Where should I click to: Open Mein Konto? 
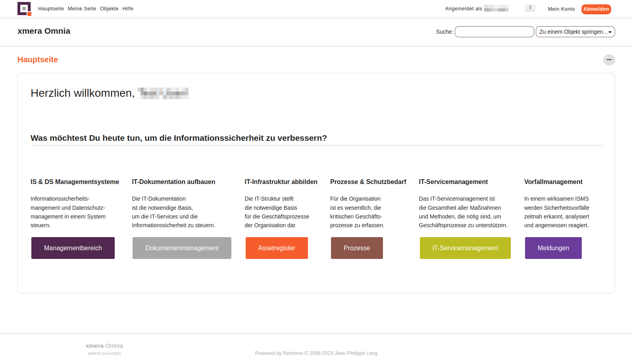pyautogui.click(x=561, y=9)
